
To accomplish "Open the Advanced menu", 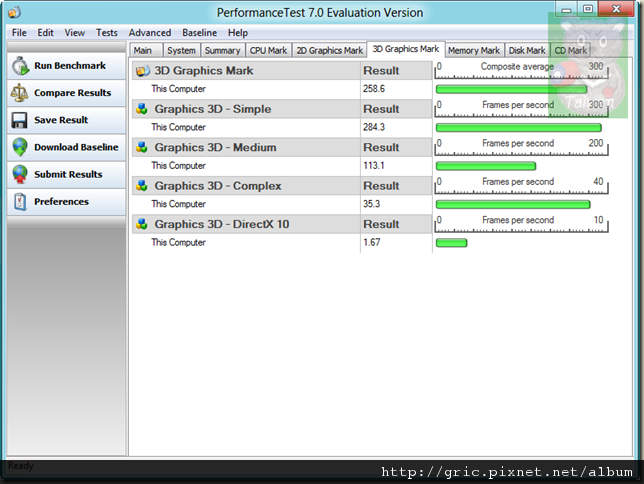I will pos(150,32).
